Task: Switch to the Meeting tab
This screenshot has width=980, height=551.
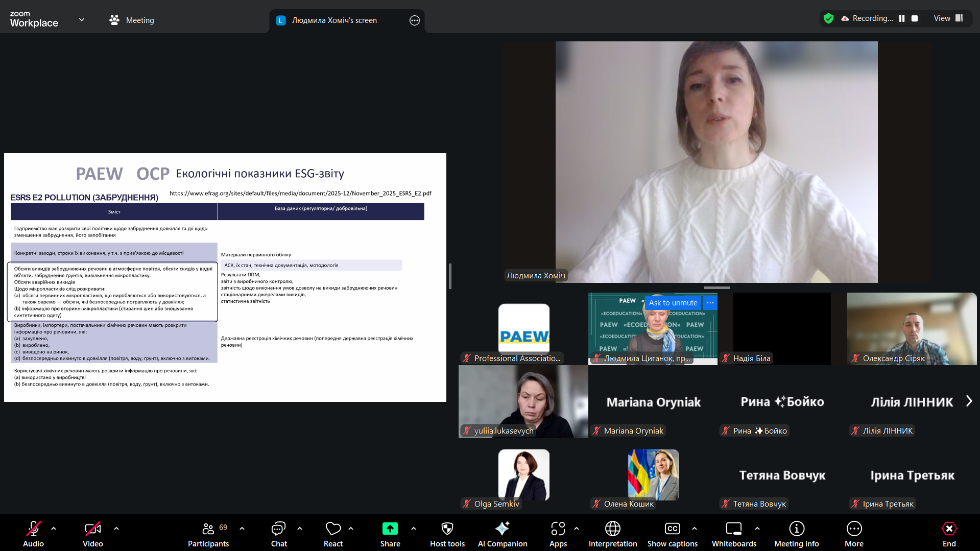Action: (x=132, y=20)
